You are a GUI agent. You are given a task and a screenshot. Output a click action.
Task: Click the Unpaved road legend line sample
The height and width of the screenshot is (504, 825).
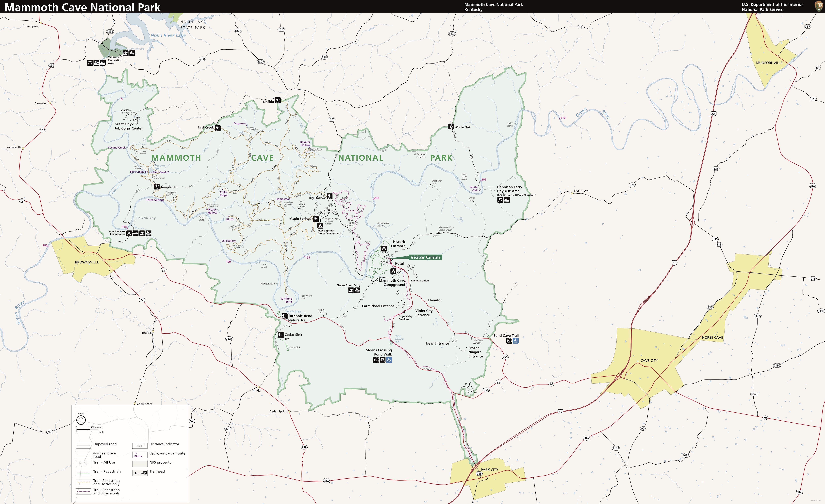(x=84, y=445)
